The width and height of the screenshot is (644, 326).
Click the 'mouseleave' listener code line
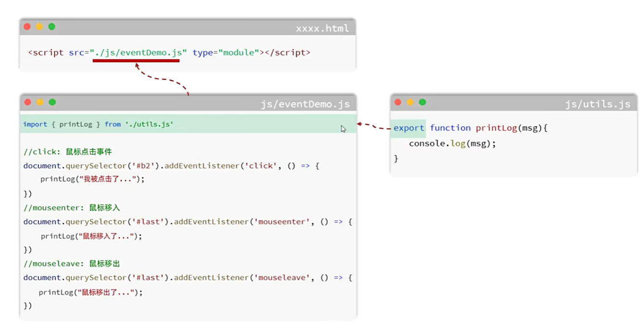point(188,277)
